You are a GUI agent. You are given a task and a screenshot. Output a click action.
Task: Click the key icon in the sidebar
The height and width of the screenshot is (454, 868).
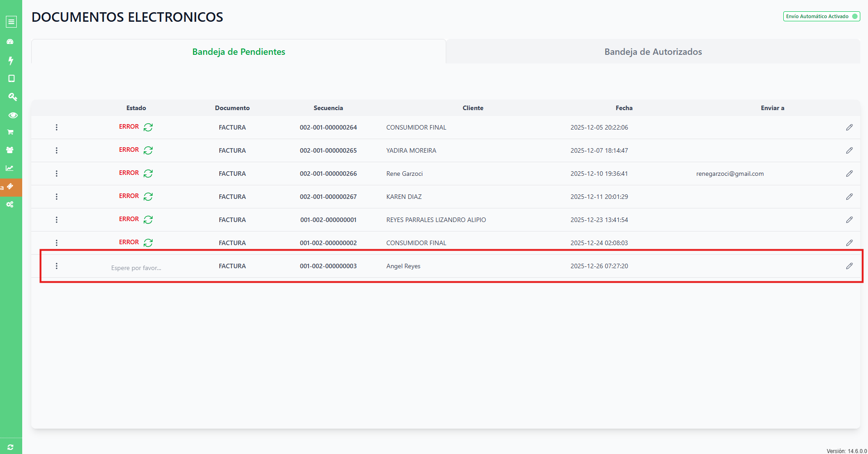point(12,97)
